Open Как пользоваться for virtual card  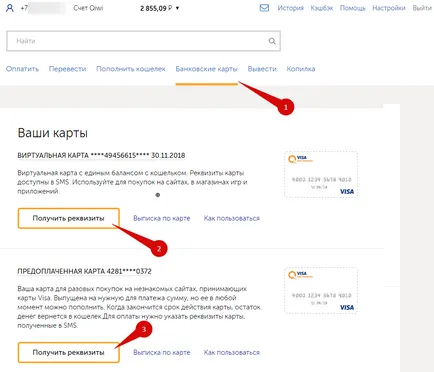232,218
